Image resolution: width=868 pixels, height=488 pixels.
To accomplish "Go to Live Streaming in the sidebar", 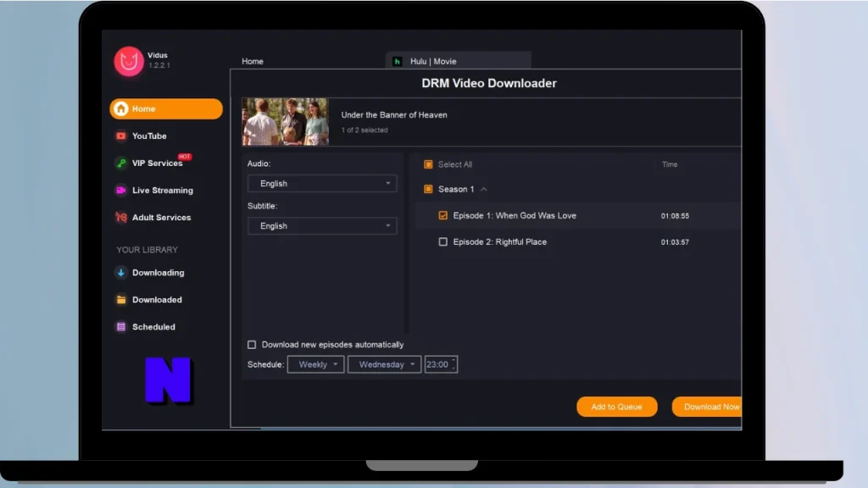I will coord(163,191).
